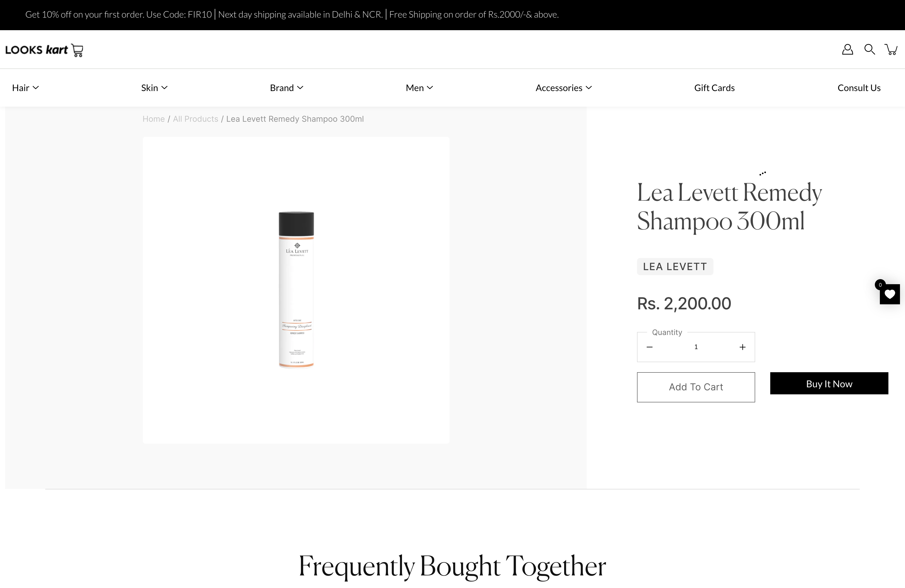Viewport: 905px width, 588px height.
Task: Expand the Men menu dropdown
Action: [419, 88]
